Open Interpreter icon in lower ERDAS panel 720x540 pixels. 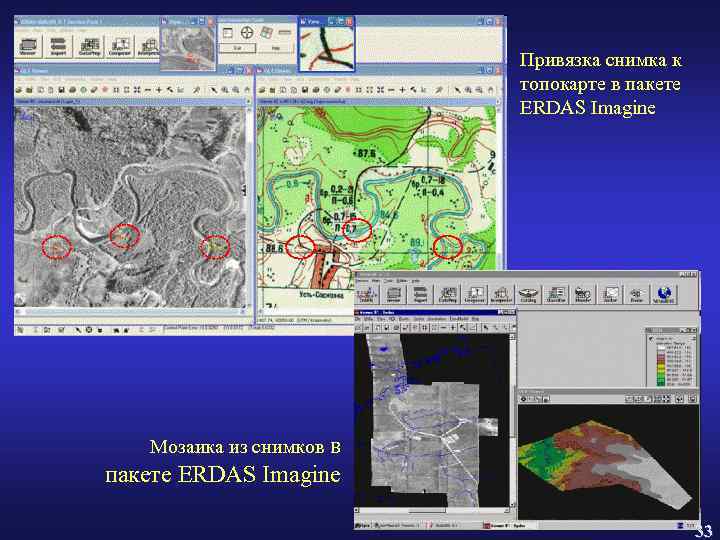point(501,294)
